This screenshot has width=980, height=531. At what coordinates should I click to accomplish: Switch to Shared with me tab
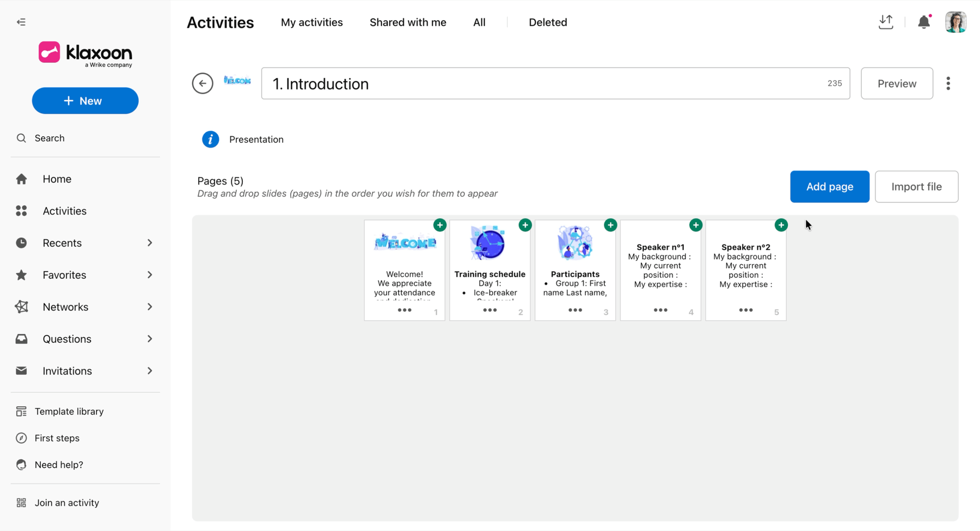tap(408, 22)
